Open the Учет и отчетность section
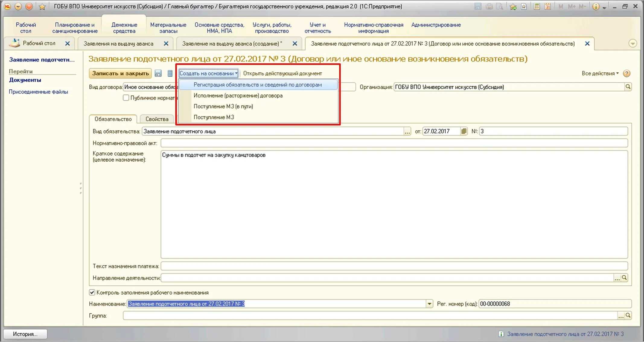The width and height of the screenshot is (644, 342). 318,28
